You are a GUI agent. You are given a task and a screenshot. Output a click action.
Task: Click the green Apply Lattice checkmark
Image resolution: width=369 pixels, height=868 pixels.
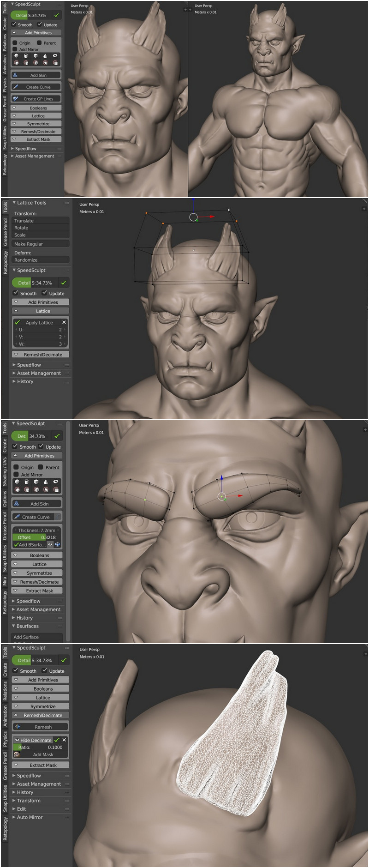(x=18, y=322)
